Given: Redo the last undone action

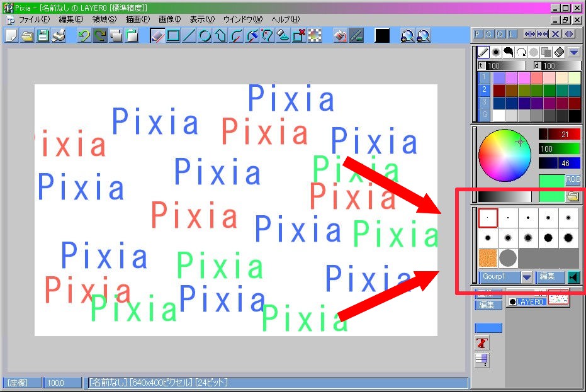Looking at the screenshot, I should tap(100, 36).
